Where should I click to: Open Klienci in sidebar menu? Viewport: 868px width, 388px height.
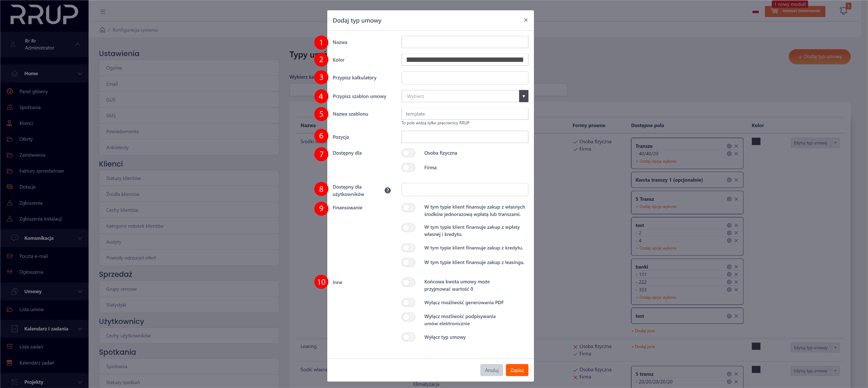(x=26, y=123)
